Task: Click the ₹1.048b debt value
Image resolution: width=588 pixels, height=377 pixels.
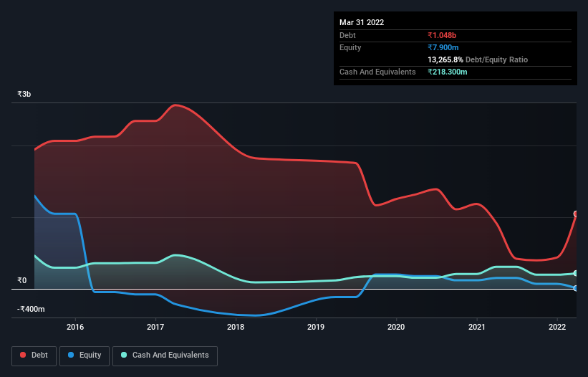Action: pyautogui.click(x=442, y=35)
